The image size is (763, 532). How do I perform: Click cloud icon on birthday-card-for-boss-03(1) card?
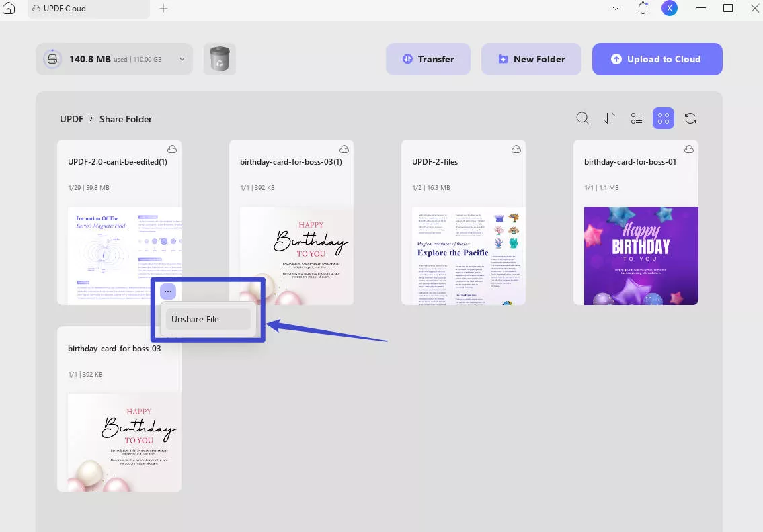344,149
